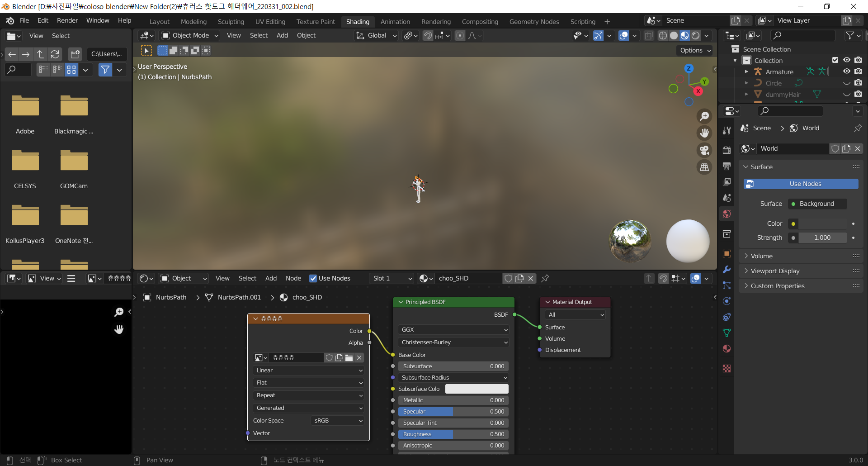
Task: Switch to UV Editing workspace tab
Action: pos(270,22)
